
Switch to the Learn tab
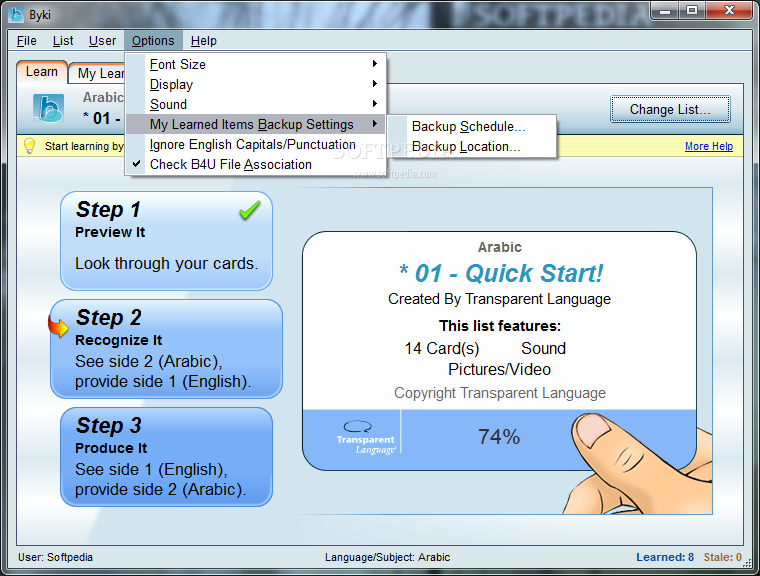(x=42, y=72)
